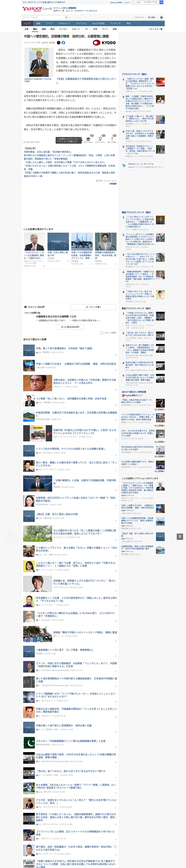Click the 'ログイン' link
The image size is (186, 868).
click(57, 11)
